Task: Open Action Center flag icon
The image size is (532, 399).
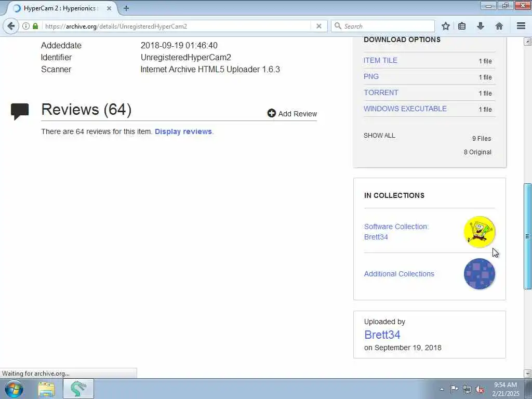Action: click(x=454, y=389)
